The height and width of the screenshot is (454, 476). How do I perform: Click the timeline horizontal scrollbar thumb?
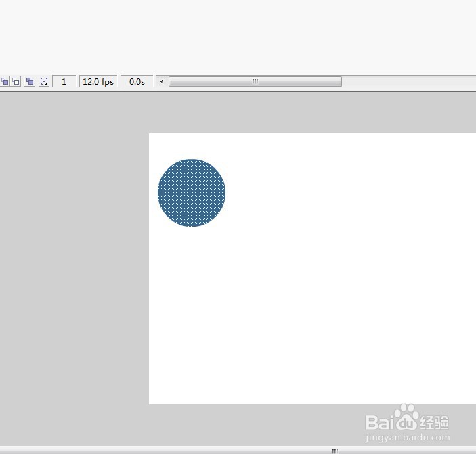coord(255,81)
